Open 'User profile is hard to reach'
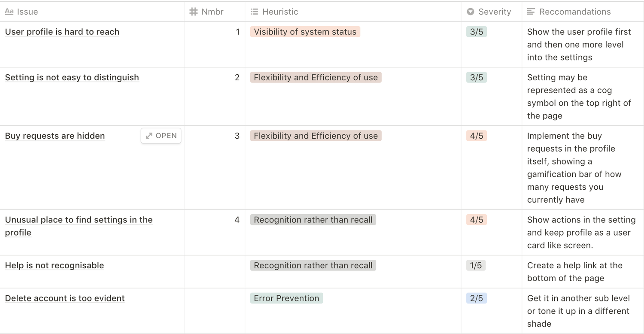The width and height of the screenshot is (644, 334). point(62,32)
